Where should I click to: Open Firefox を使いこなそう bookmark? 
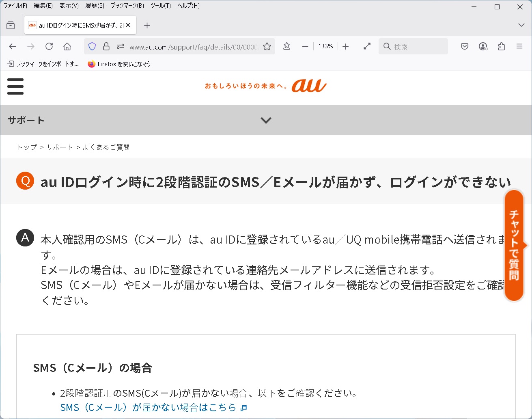[119, 64]
